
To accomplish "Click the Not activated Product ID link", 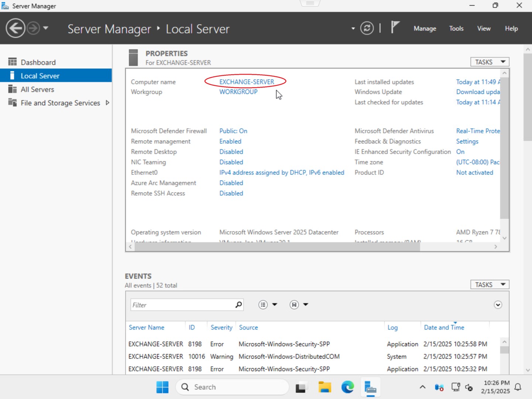I will click(x=475, y=172).
